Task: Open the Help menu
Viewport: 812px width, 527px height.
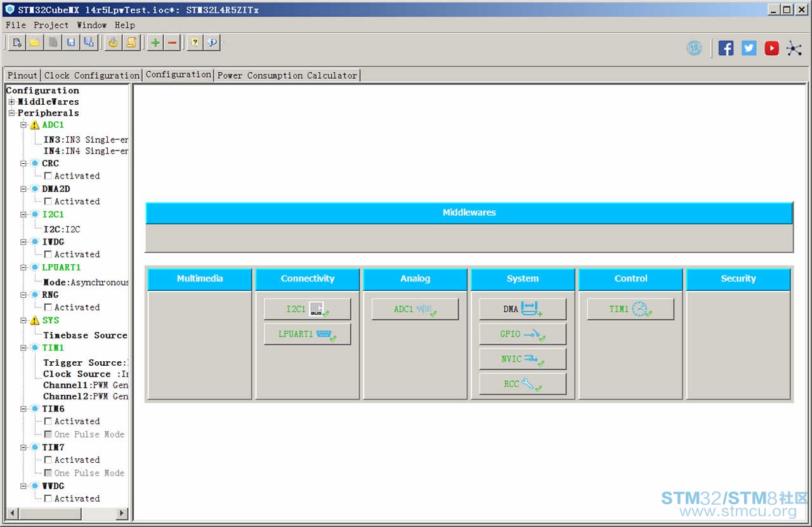Action: tap(125, 25)
